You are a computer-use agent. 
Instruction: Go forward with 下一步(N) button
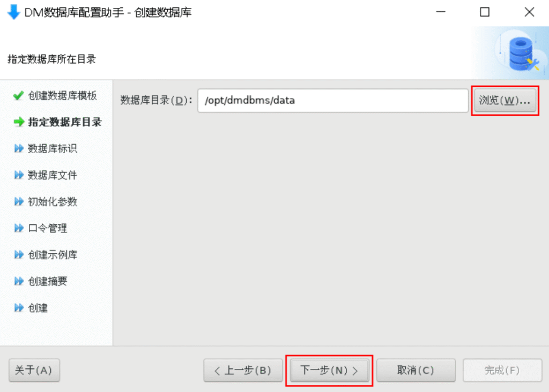pos(330,370)
